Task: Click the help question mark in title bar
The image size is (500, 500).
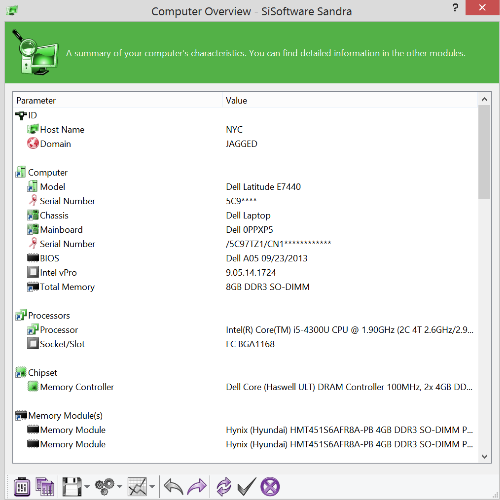Action: coord(455,7)
